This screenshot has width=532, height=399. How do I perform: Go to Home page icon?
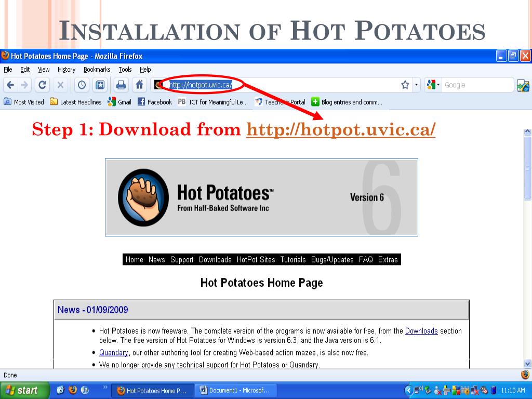139,85
